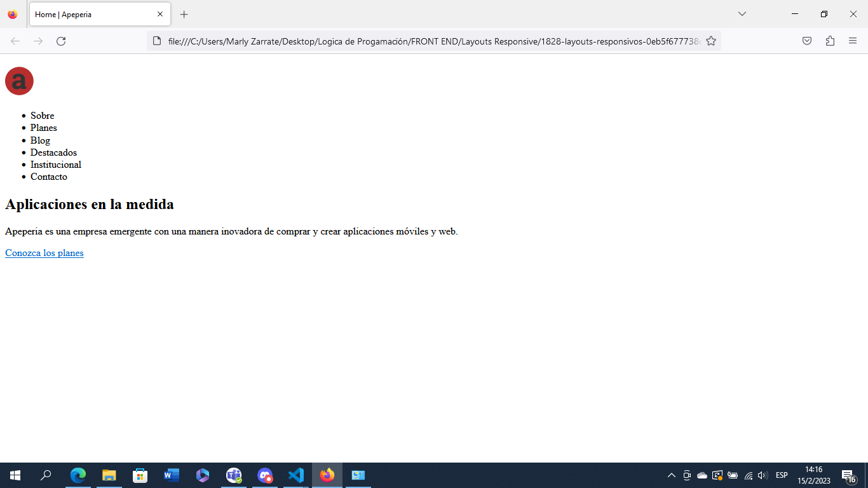
Task: Go back to previous page
Action: point(15,41)
